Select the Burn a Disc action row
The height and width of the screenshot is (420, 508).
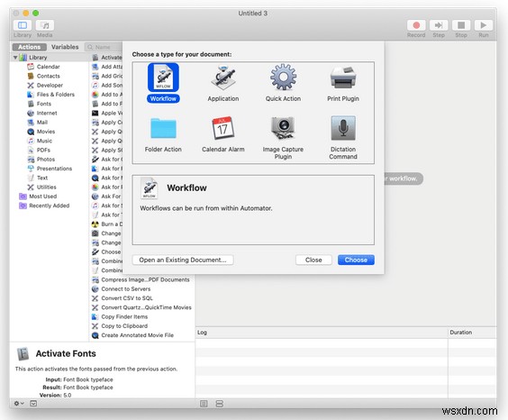point(107,224)
